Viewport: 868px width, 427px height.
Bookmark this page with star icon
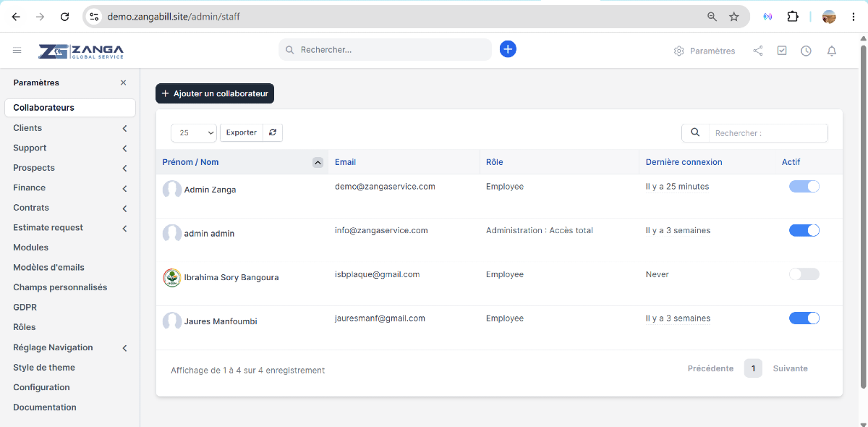click(x=734, y=16)
